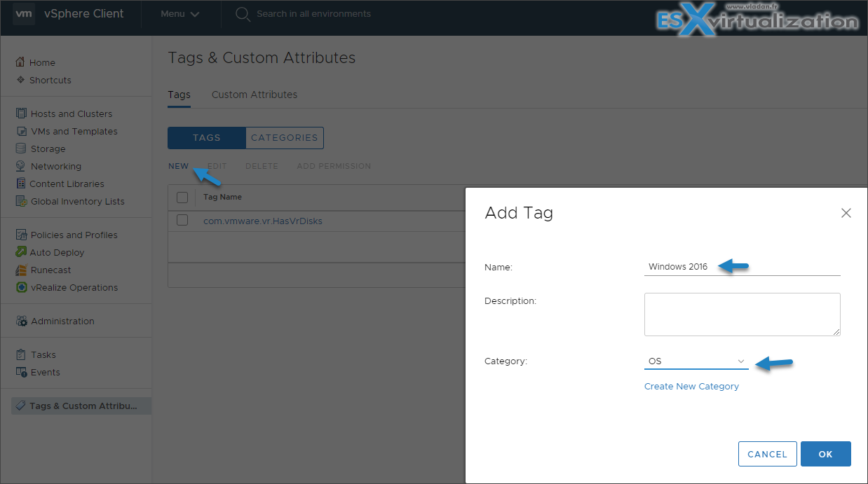
Task: Open the Auto Deploy icon
Action: (x=21, y=252)
